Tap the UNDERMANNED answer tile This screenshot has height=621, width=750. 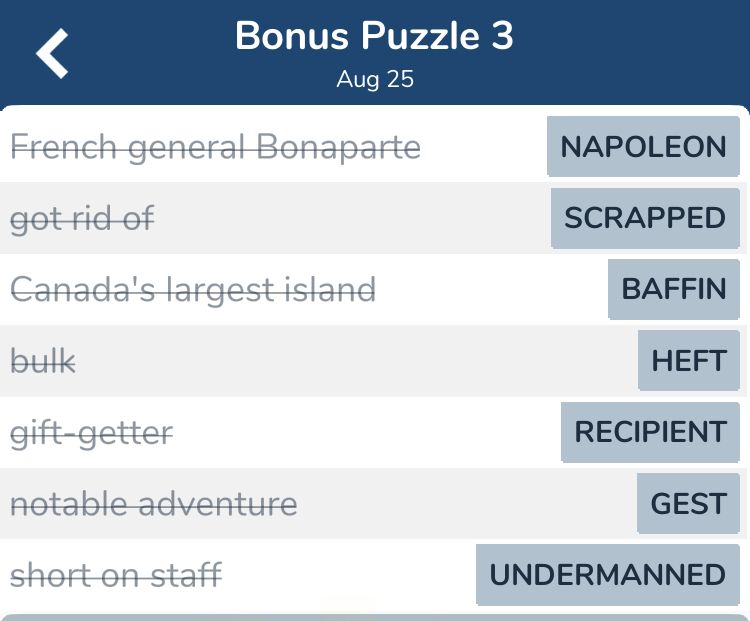(x=608, y=575)
